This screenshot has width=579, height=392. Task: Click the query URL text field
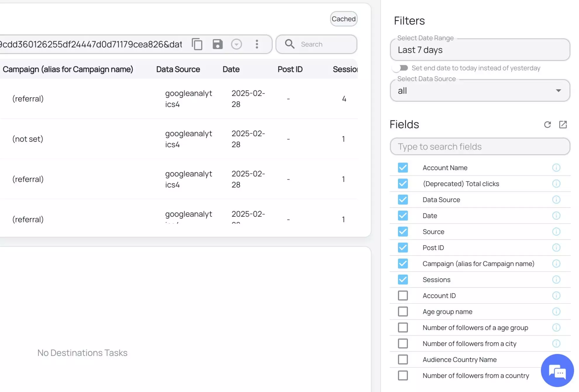pos(91,44)
